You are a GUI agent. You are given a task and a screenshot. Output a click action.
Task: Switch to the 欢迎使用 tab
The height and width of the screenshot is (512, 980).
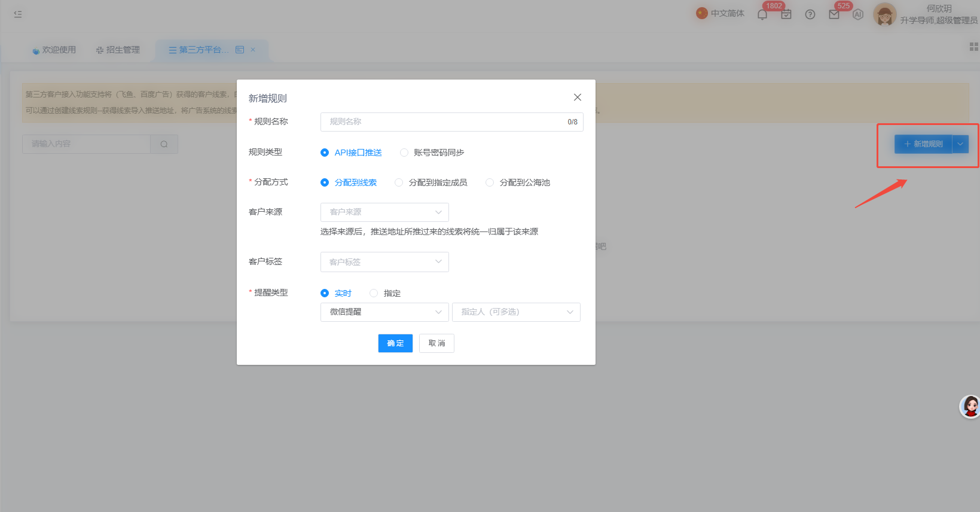54,50
